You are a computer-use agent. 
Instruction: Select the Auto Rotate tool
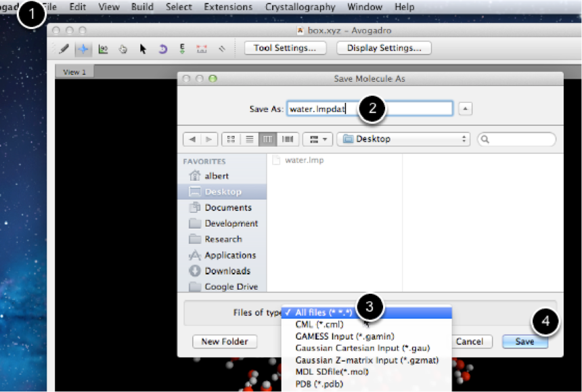point(162,49)
